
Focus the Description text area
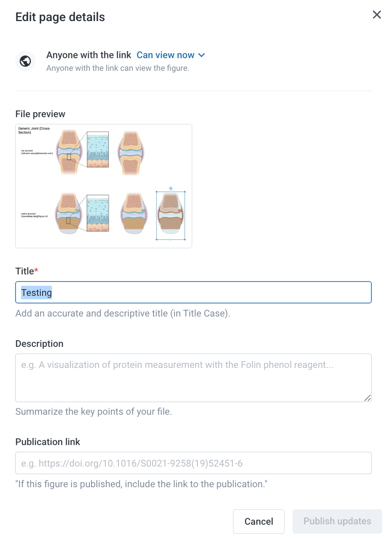(x=193, y=377)
